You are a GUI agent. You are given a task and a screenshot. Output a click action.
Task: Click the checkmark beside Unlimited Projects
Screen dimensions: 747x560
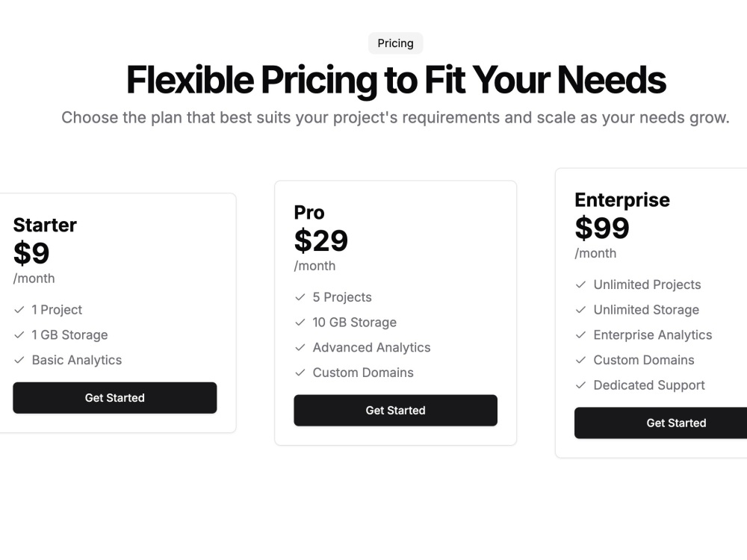click(580, 284)
